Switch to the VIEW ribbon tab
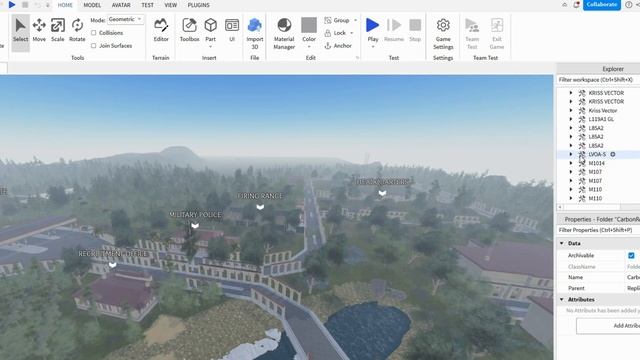Viewport: 640px width, 360px height. pos(171,5)
